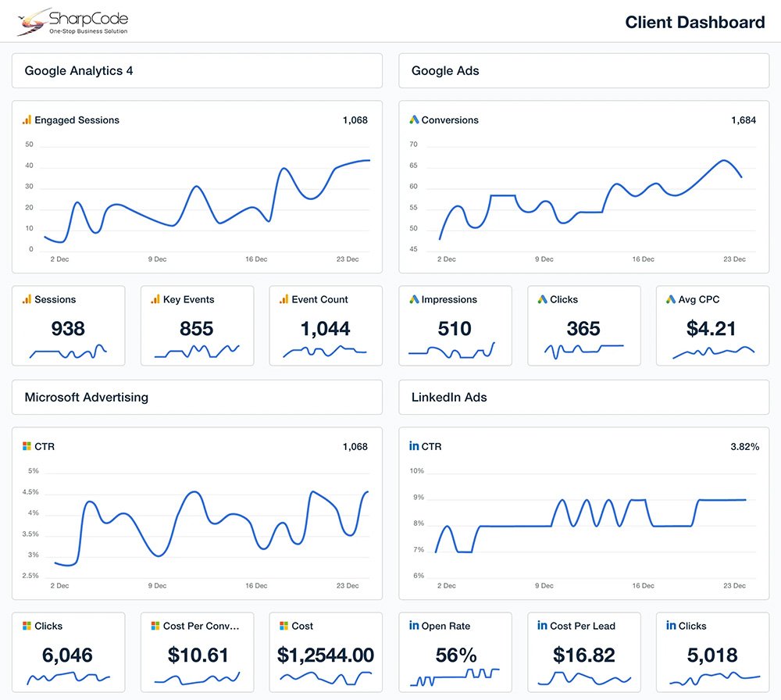
Task: Click the Sessions 938 metric card
Action: [68, 326]
